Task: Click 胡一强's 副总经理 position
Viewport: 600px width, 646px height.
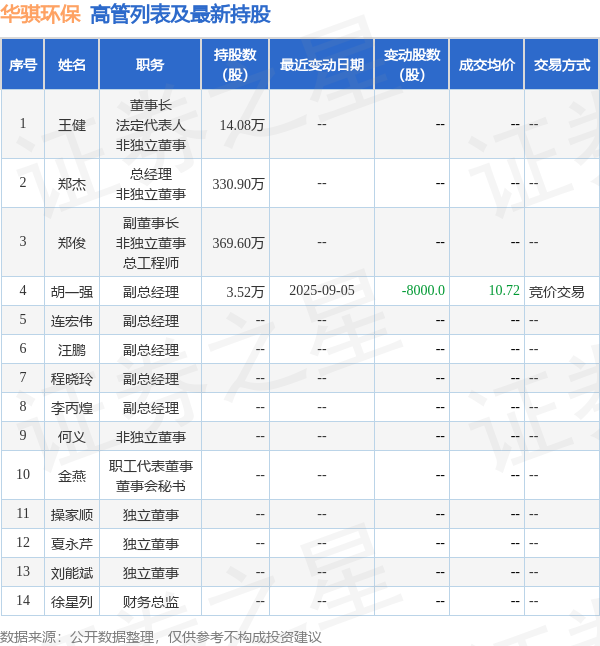Action: tap(151, 292)
